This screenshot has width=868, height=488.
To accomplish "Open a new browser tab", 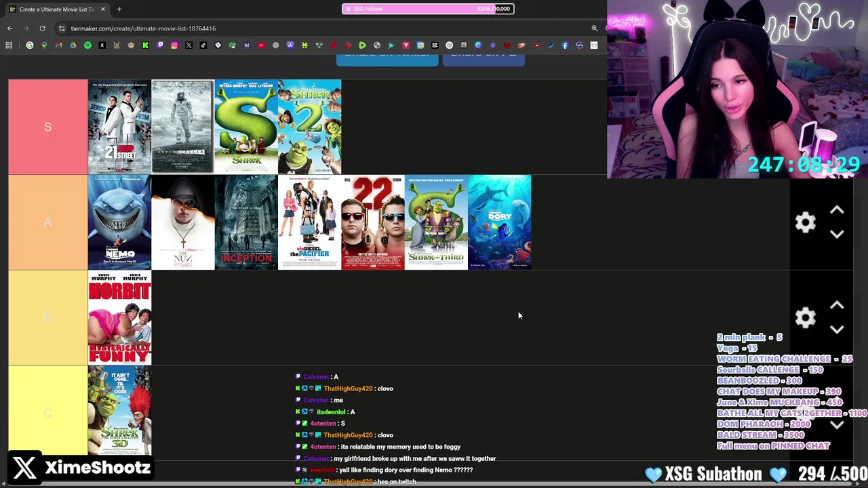I will tap(119, 9).
